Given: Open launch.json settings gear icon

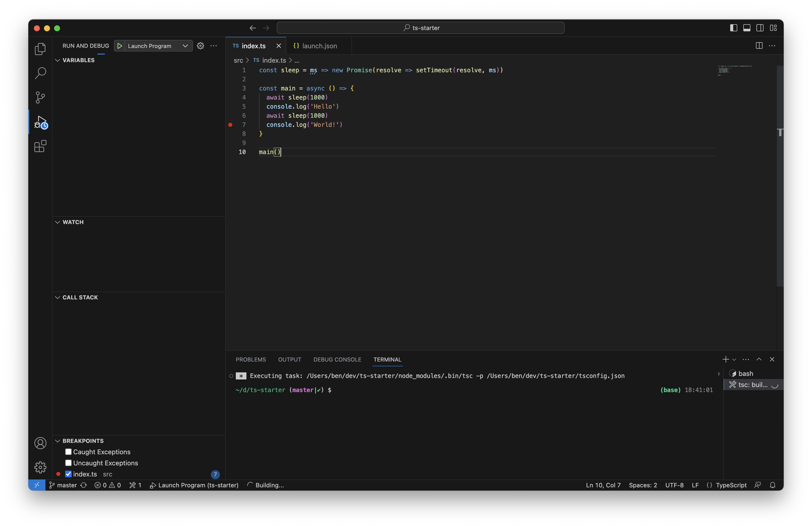Looking at the screenshot, I should (200, 46).
